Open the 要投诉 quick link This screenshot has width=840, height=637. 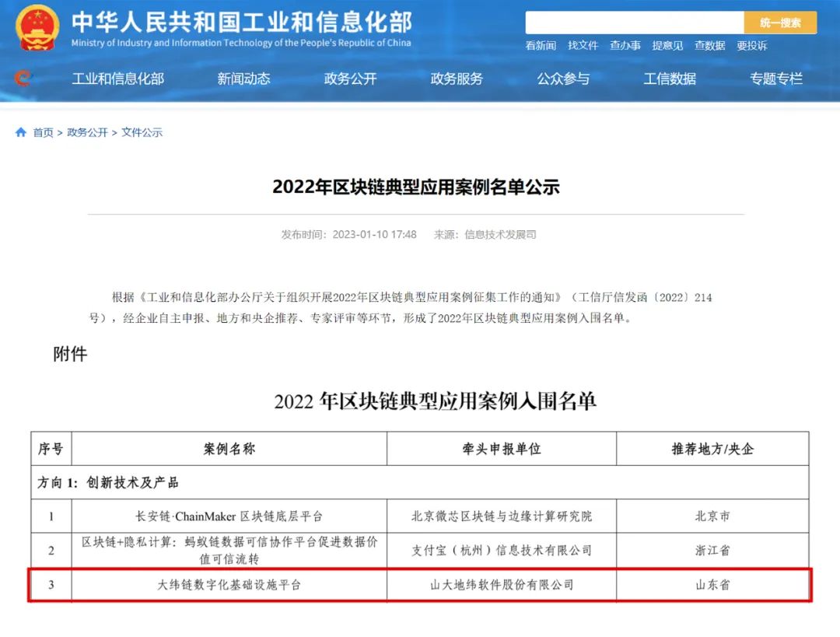tap(751, 46)
